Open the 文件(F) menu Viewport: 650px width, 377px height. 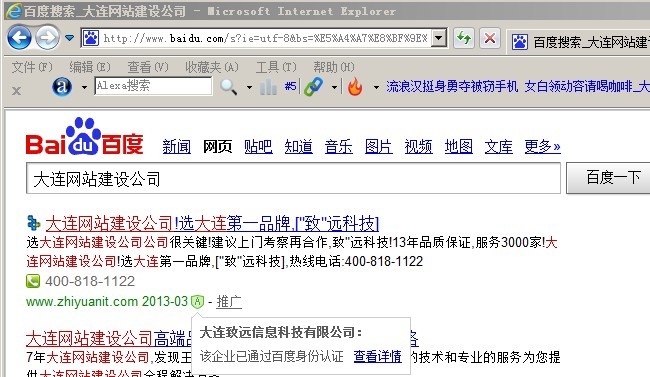point(32,67)
